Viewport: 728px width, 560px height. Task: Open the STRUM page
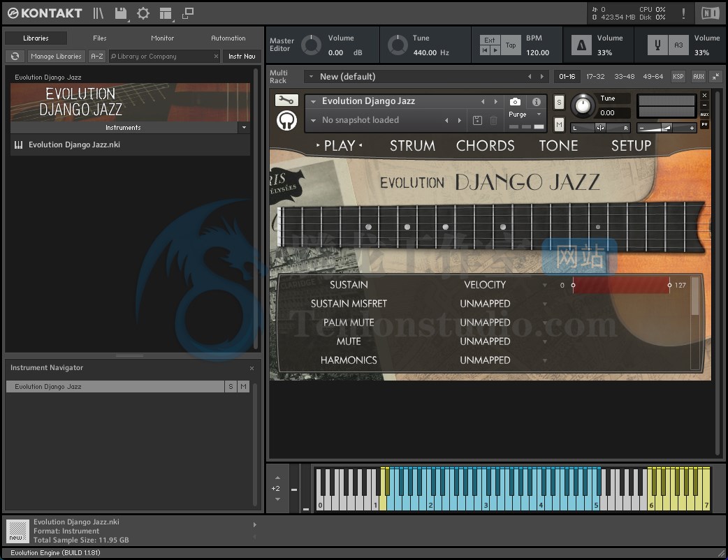(x=412, y=146)
